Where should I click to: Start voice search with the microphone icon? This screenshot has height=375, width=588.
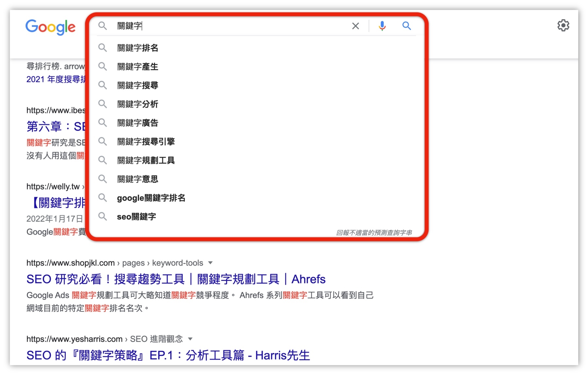coord(382,26)
